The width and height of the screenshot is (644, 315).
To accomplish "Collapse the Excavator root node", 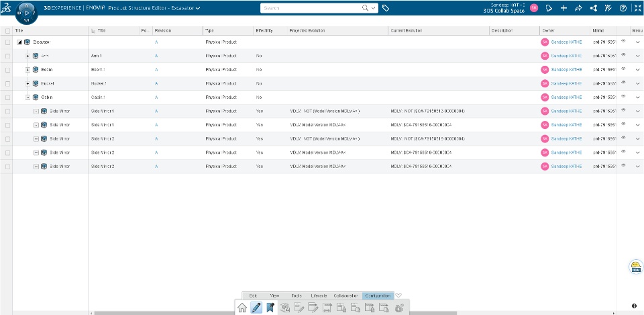I will click(19, 42).
